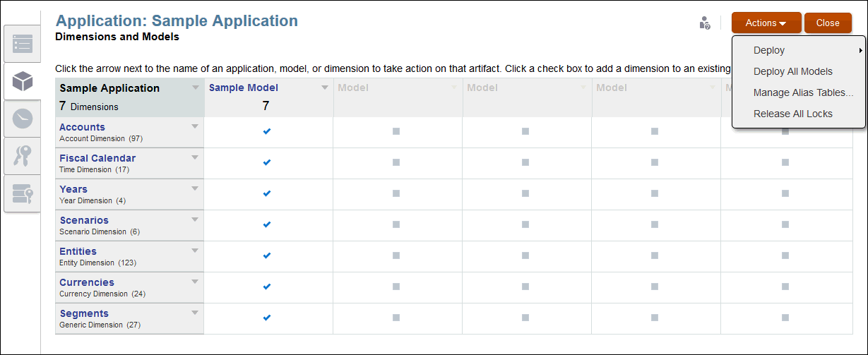868x355 pixels.
Task: Toggle Years checkmark under Sample Model
Action: click(x=267, y=193)
